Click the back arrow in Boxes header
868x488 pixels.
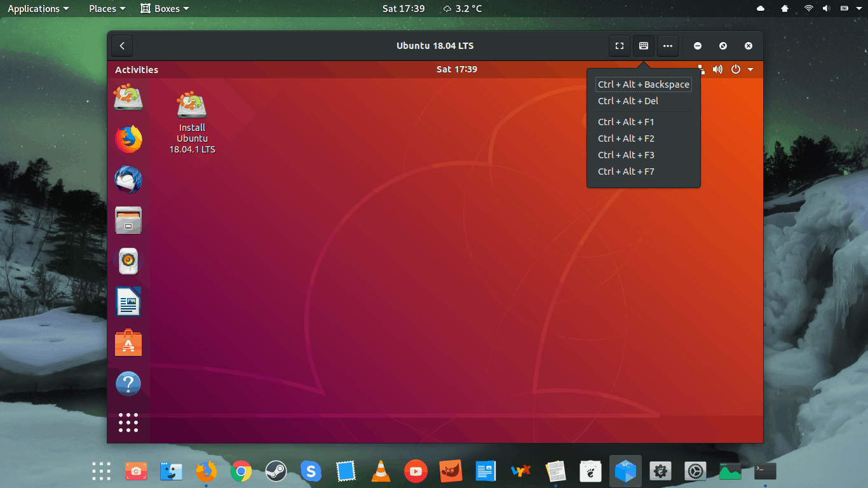[122, 46]
